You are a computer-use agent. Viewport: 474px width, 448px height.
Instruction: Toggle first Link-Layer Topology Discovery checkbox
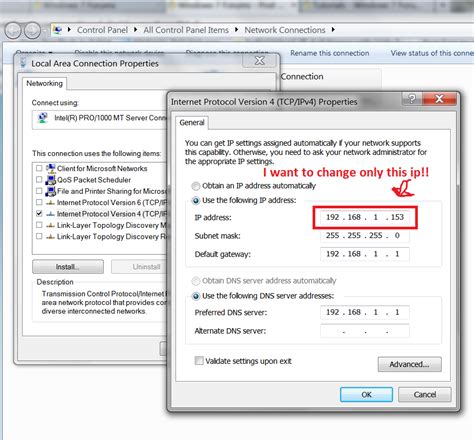pyautogui.click(x=39, y=225)
